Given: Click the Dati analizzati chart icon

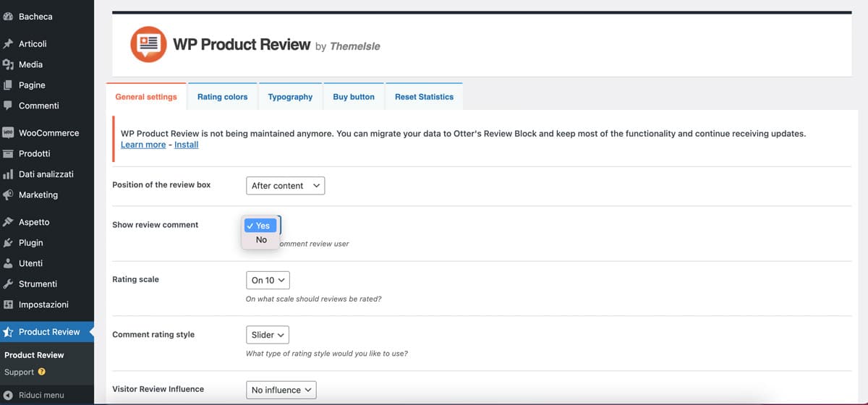Looking at the screenshot, I should click(x=9, y=174).
